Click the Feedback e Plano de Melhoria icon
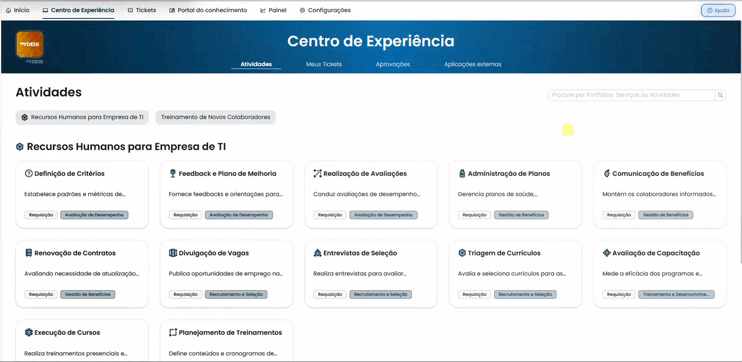 (x=173, y=174)
